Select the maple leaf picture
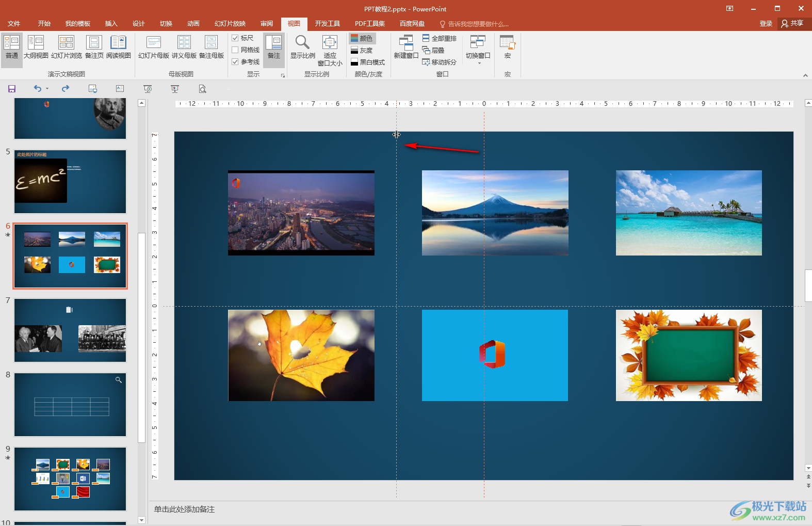The image size is (812, 526). pos(301,355)
